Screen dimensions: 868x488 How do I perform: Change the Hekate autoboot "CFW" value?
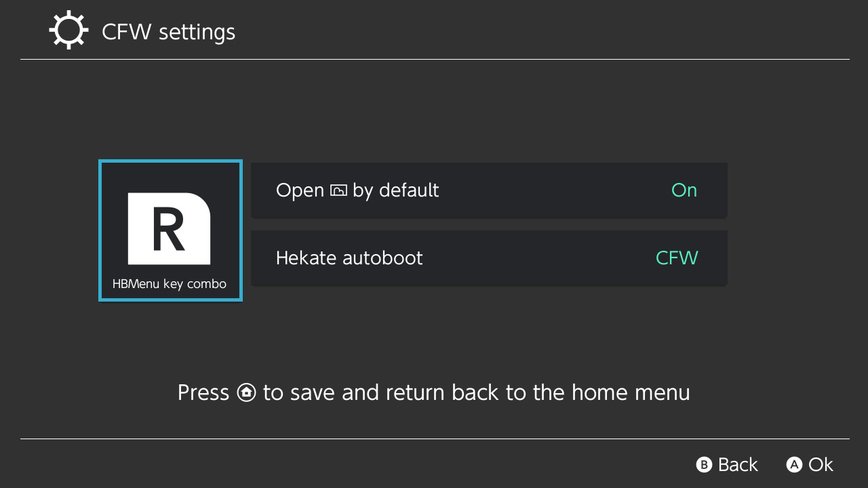coord(676,258)
